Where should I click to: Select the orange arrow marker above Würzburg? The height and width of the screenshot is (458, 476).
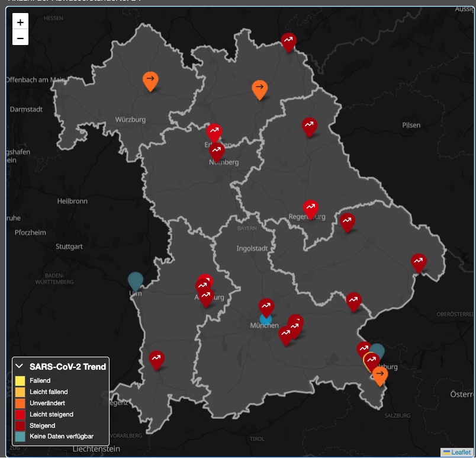150,81
